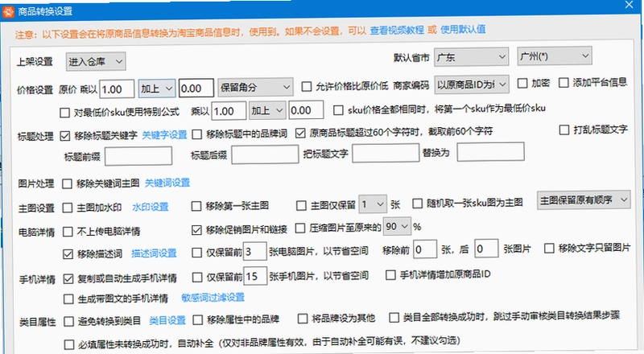Open the 90 percent compression dropdown

(x=397, y=227)
